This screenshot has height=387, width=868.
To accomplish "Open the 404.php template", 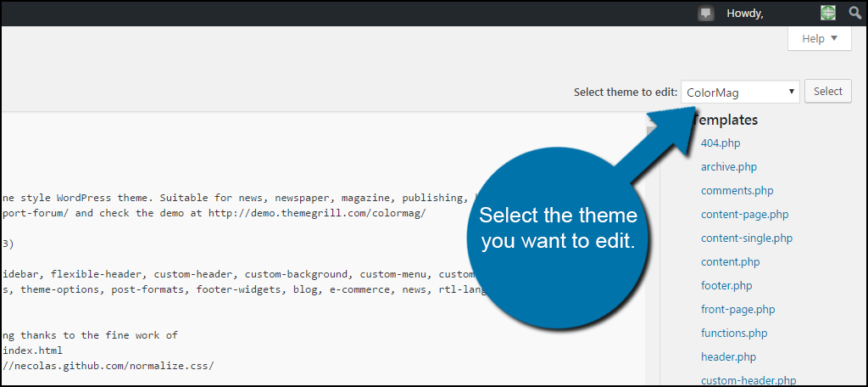I will (x=721, y=143).
